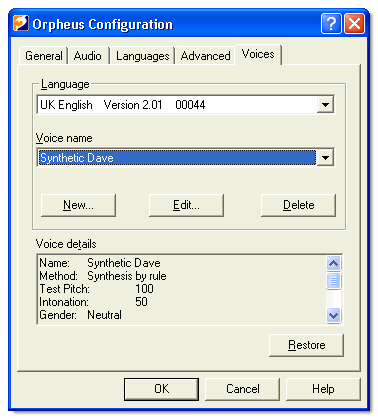Click the 'Language' group label
This screenshot has height=419, width=378.
[65, 84]
